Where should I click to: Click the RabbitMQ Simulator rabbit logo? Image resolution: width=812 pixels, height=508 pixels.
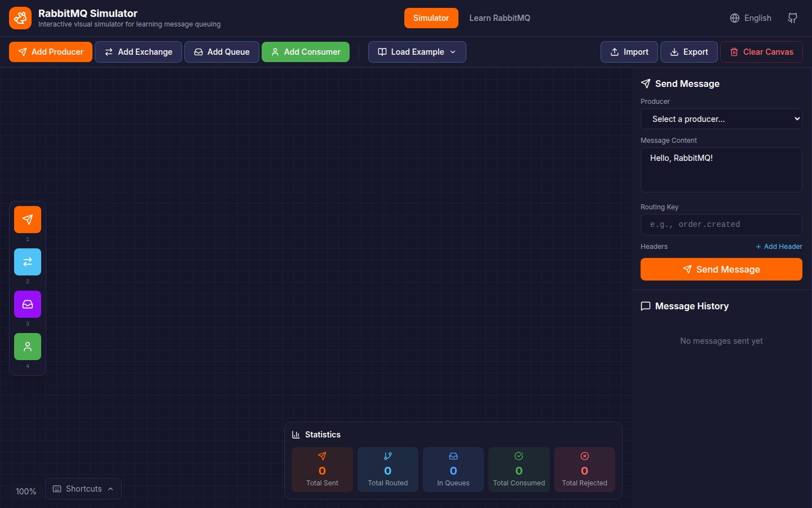(20, 18)
